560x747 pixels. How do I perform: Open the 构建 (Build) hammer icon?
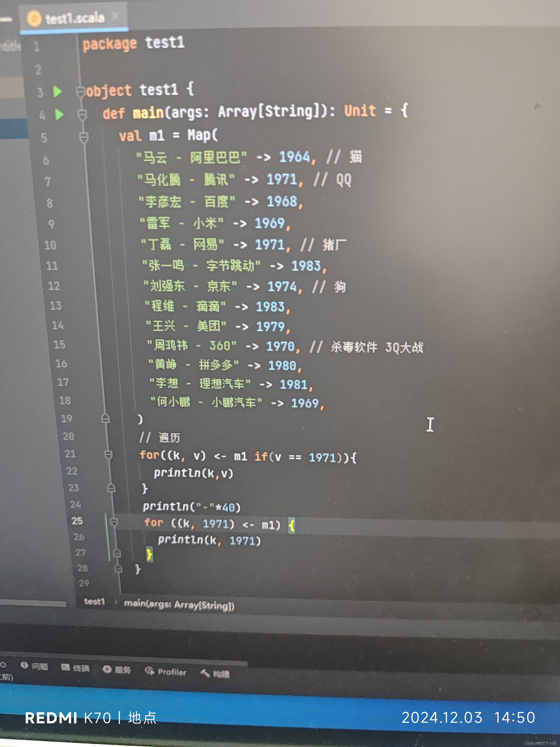click(x=205, y=673)
